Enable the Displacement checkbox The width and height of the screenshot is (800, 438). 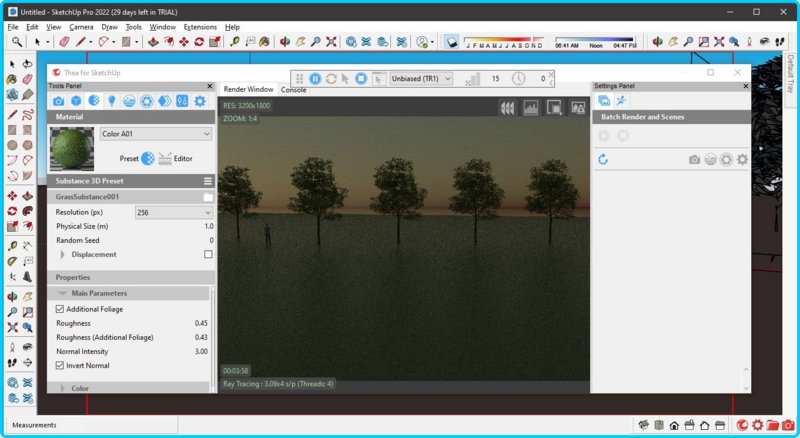208,254
